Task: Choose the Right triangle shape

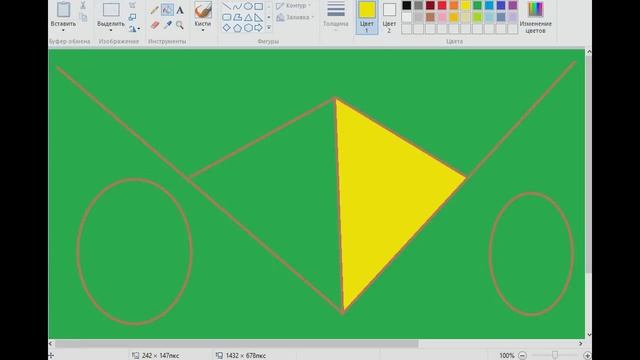Action: 259,17
